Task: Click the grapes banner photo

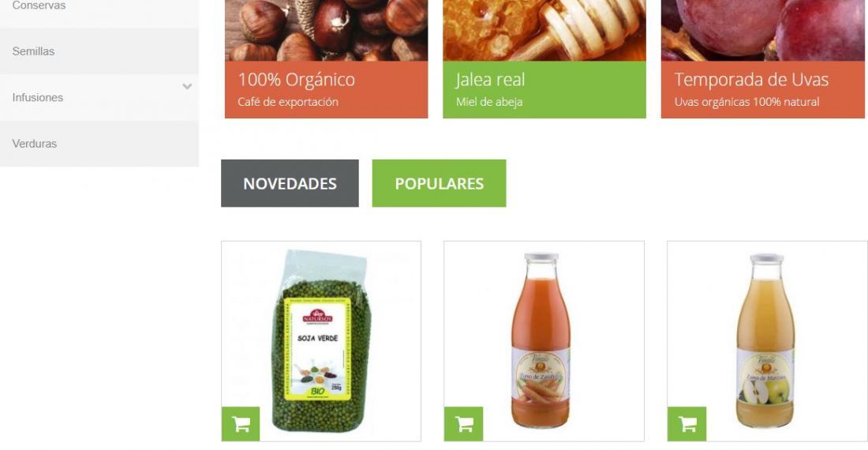Action: (763, 31)
